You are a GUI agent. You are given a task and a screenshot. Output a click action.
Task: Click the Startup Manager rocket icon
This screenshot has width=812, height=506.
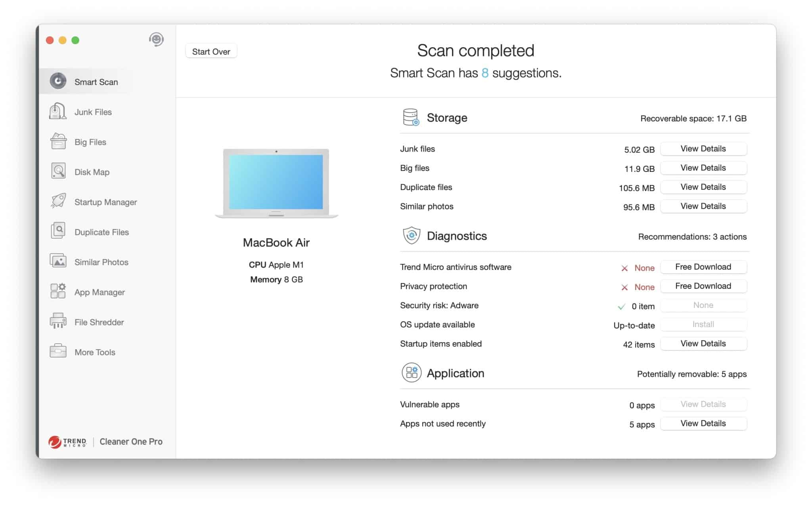[58, 201]
